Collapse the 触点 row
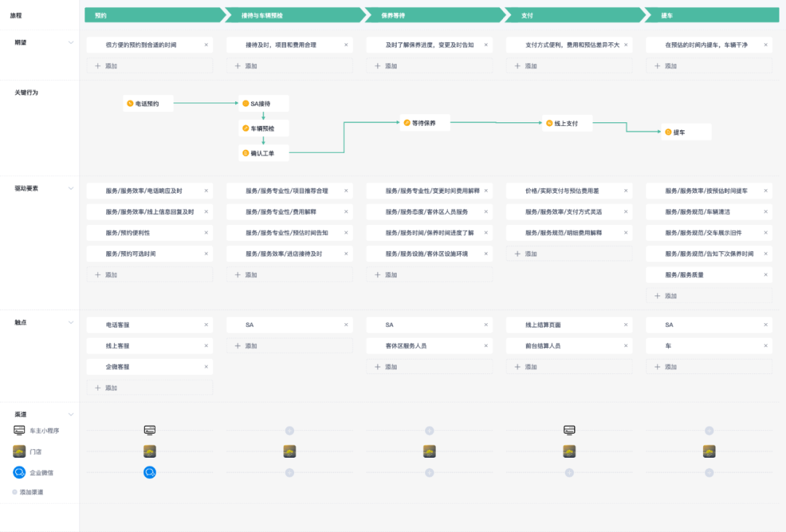This screenshot has width=786, height=532. click(71, 322)
